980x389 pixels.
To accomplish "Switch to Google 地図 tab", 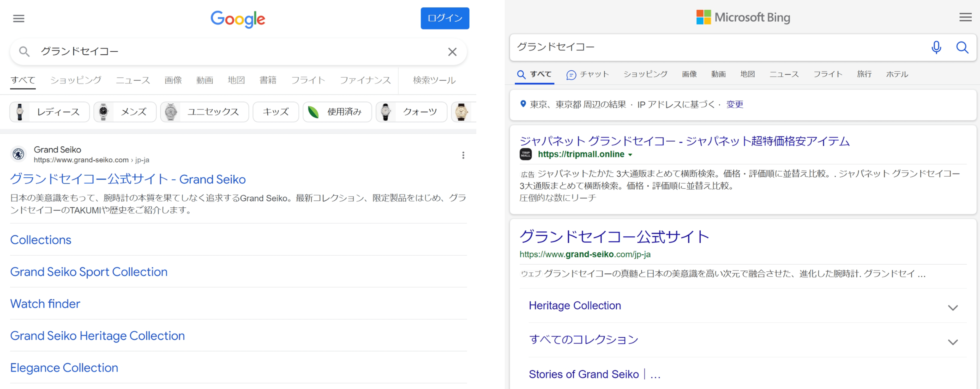I will pyautogui.click(x=236, y=80).
